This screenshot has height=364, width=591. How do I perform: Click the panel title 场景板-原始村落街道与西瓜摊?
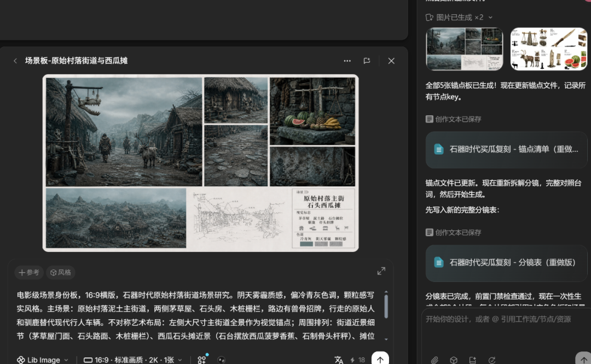pyautogui.click(x=76, y=61)
